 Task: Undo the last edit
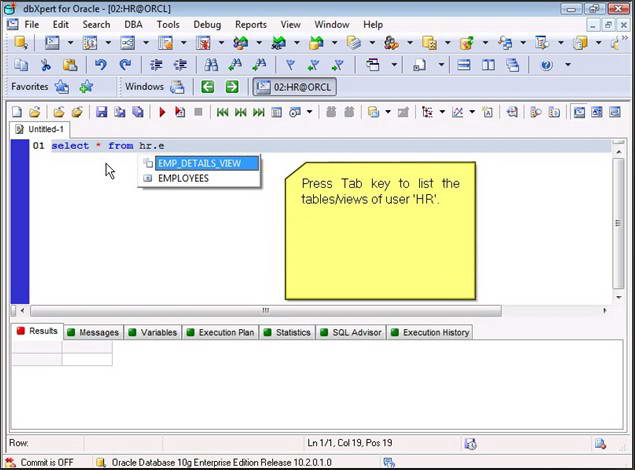[100, 65]
